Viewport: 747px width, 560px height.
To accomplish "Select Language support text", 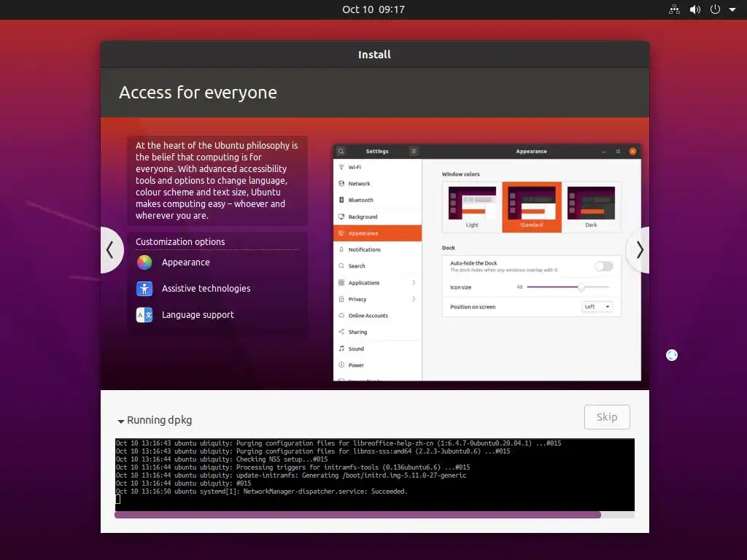I will 198,315.
